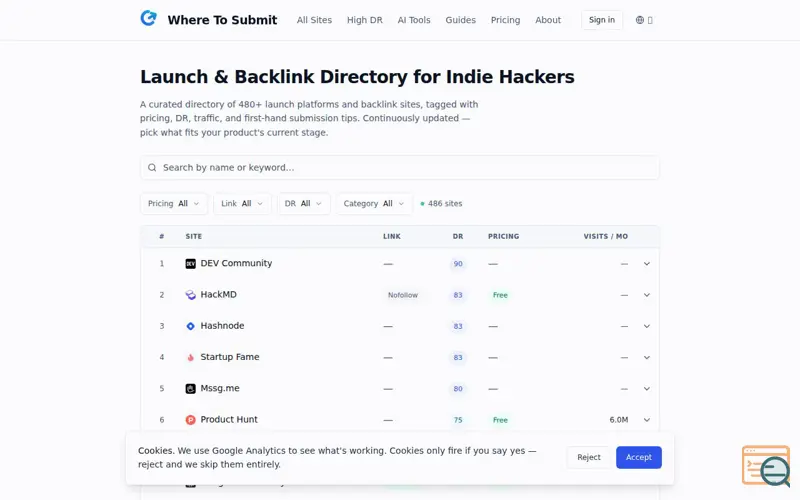Expand the Hashnode row details

tap(646, 326)
